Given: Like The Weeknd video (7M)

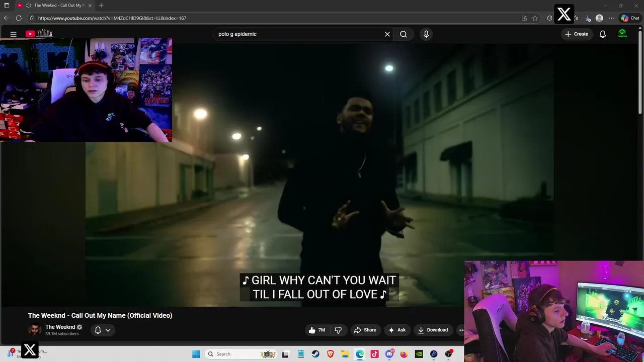Looking at the screenshot, I should (317, 330).
